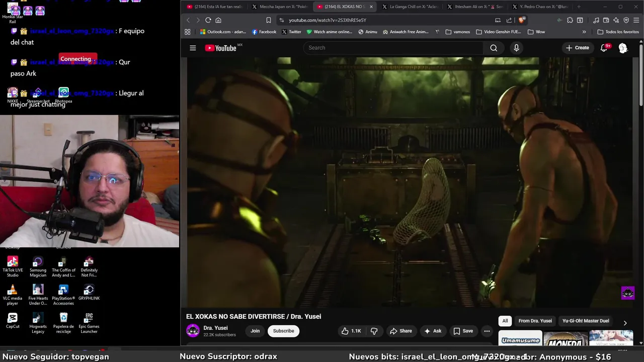Open the Ask button under the video
644x362 pixels.
433,331
